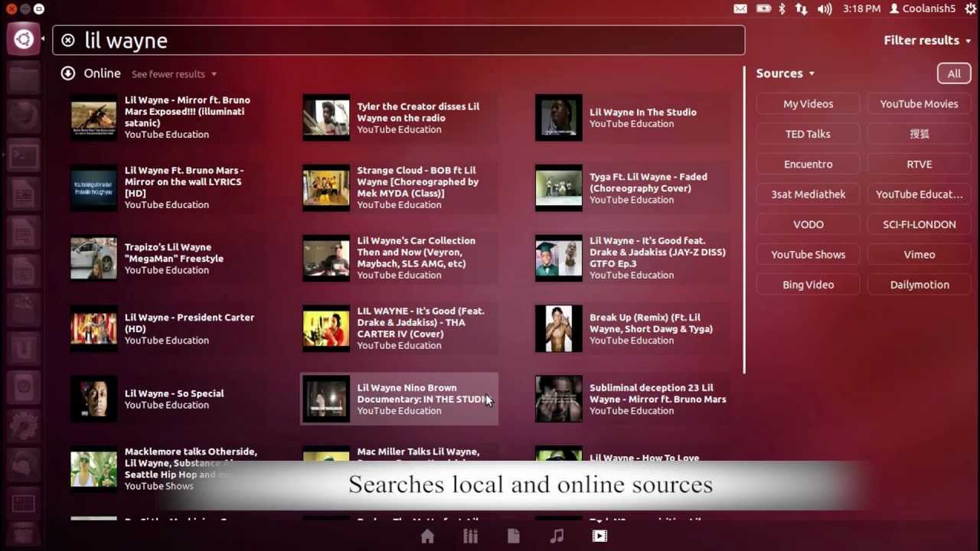Toggle the VODO source filter
980x551 pixels.
tap(808, 225)
